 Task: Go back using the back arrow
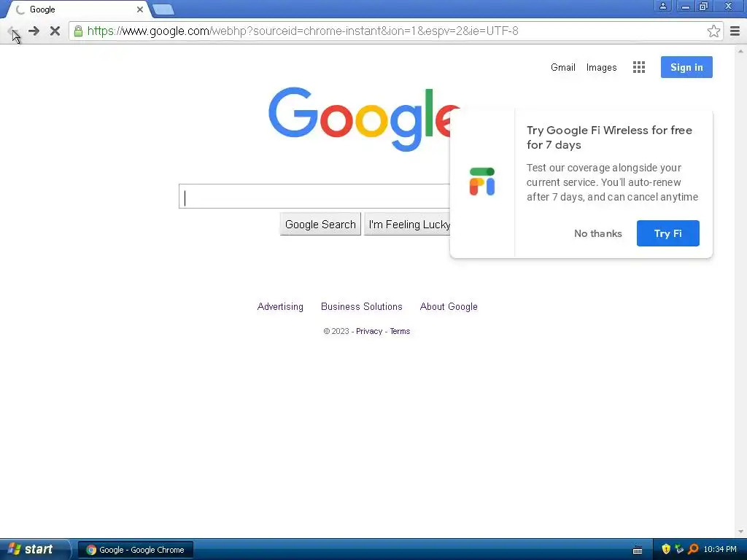12,31
